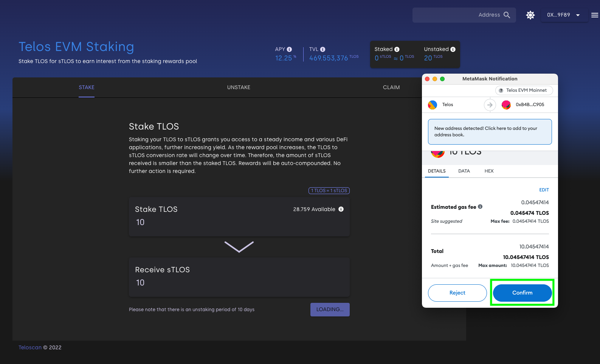Open the HEX tab in MetaMask
The height and width of the screenshot is (364, 600).
tap(489, 171)
